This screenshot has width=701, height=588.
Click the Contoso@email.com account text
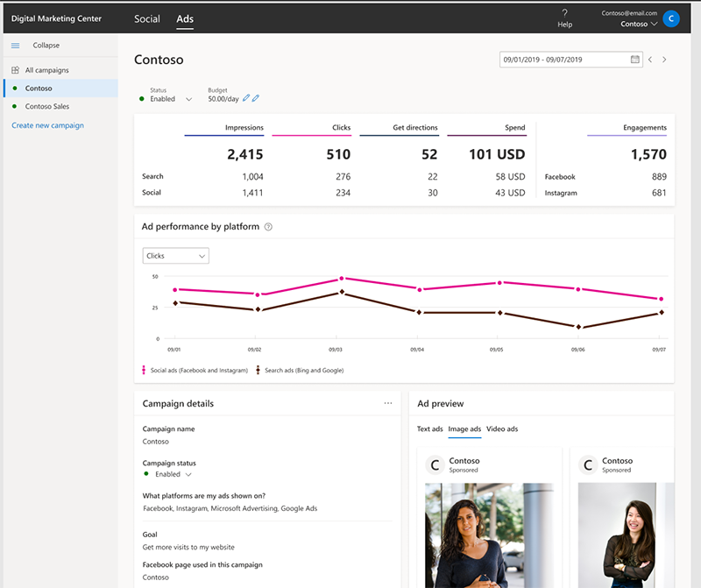[x=629, y=13]
